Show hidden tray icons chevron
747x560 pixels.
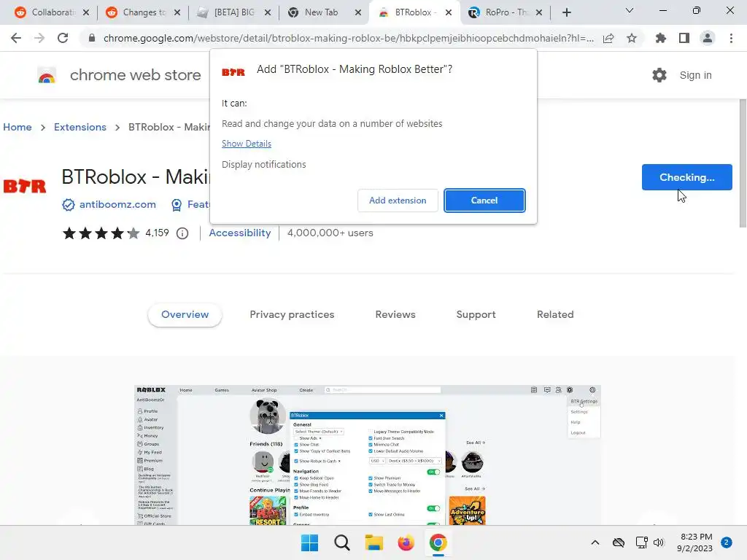click(x=595, y=542)
